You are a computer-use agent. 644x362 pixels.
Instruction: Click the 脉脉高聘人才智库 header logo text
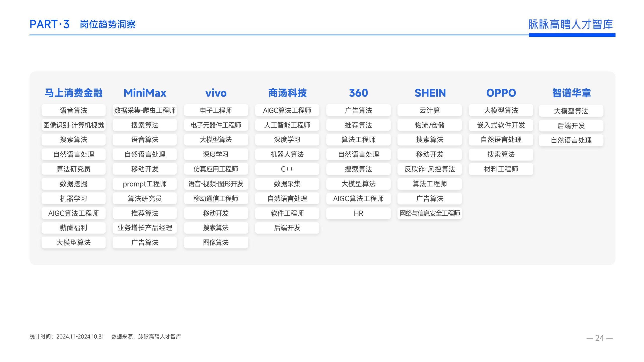[570, 25]
